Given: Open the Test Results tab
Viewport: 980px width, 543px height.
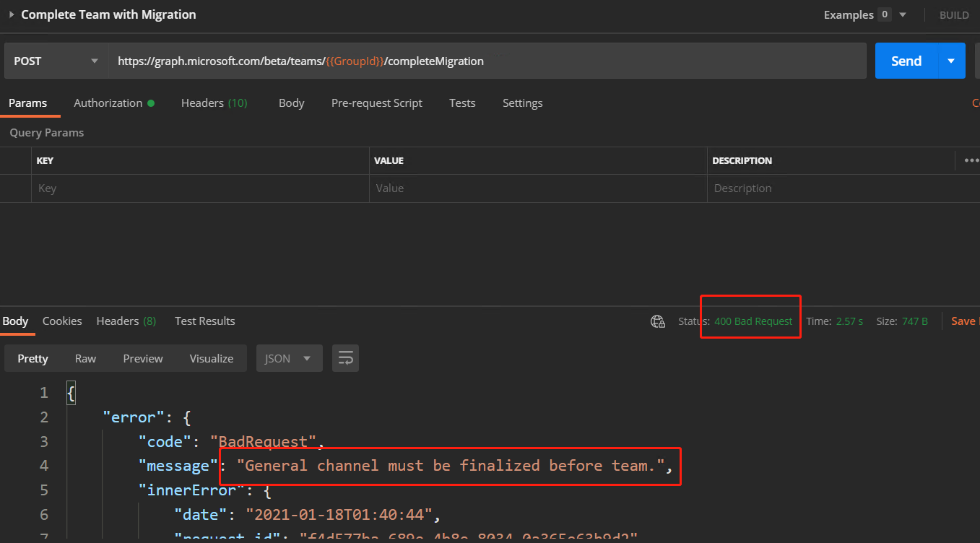Looking at the screenshot, I should point(205,321).
